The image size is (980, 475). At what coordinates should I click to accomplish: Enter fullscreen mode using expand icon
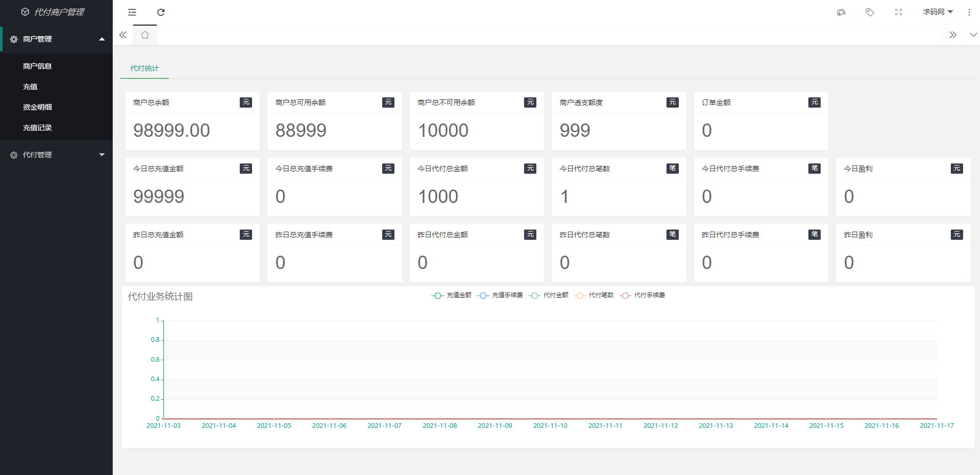898,12
